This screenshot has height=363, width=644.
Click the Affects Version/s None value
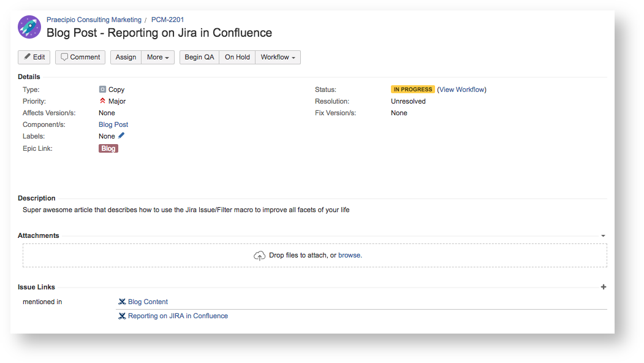107,113
